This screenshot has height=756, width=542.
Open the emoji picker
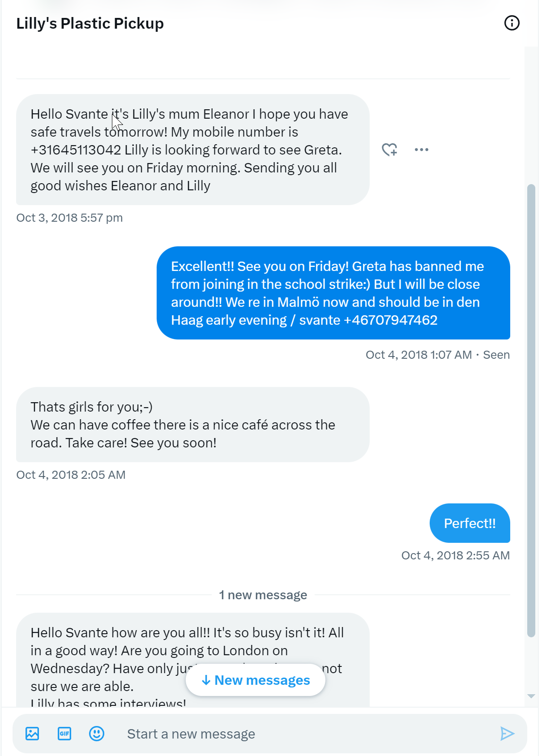pos(97,734)
